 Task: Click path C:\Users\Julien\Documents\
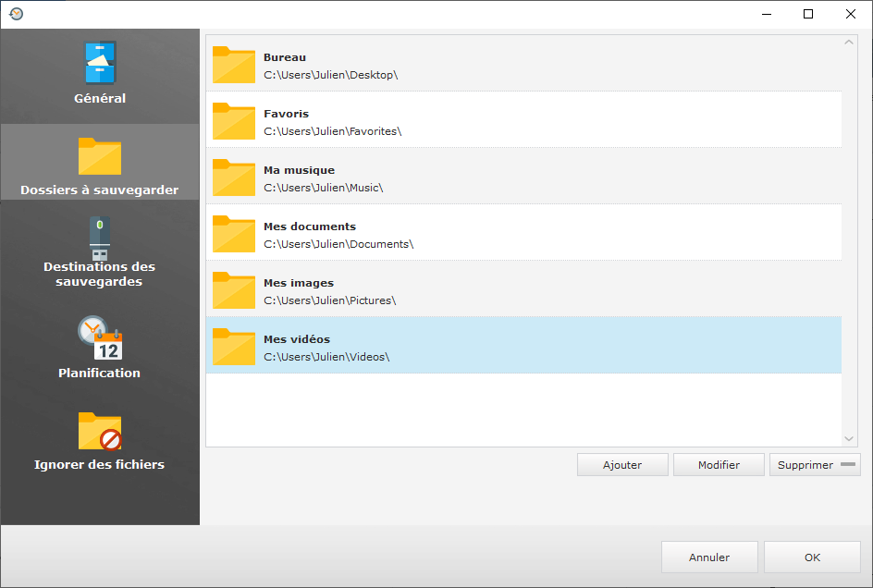(338, 244)
